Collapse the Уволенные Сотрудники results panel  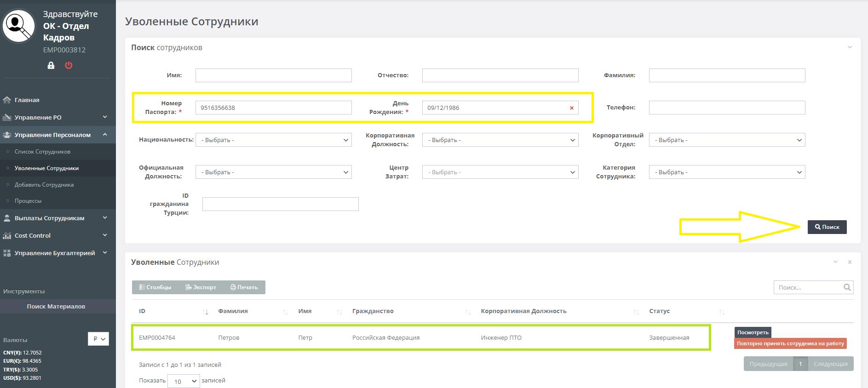[x=835, y=262]
